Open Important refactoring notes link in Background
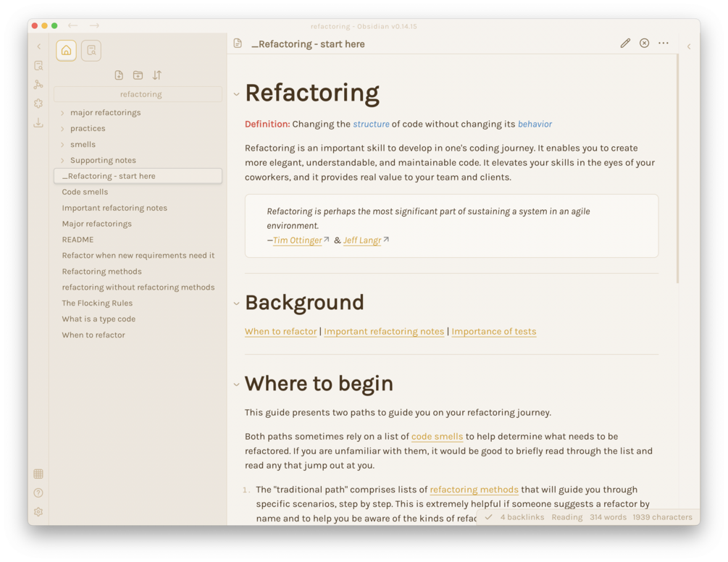This screenshot has width=728, height=562. [x=384, y=332]
